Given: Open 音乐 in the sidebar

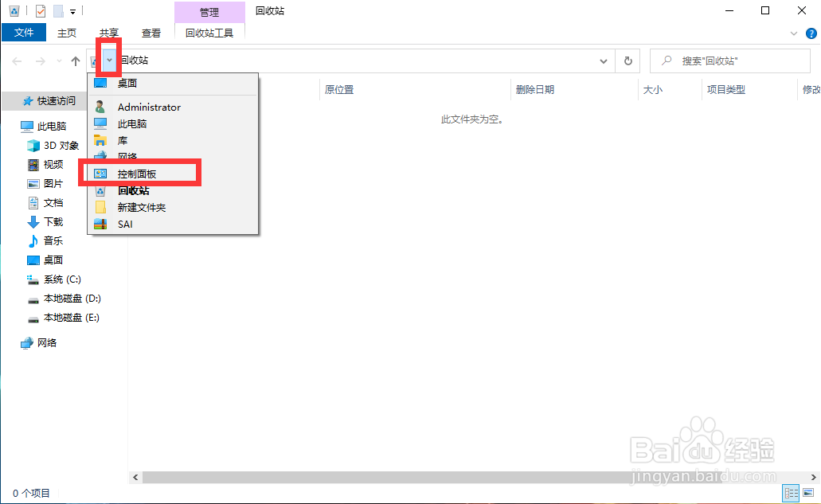Looking at the screenshot, I should click(53, 240).
